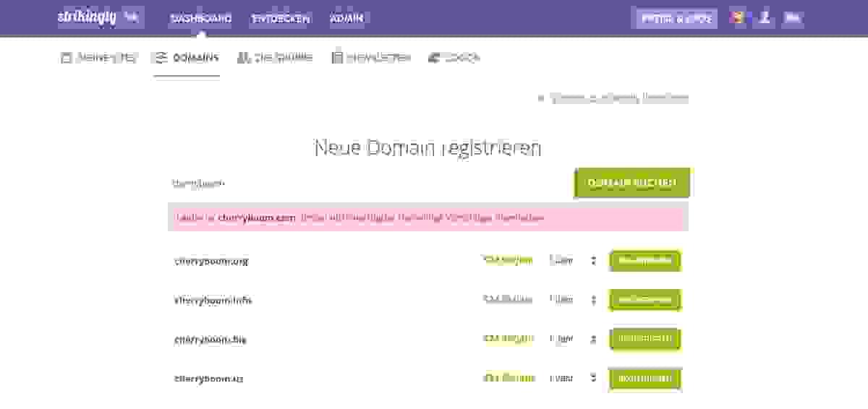Viewport: 868px width, 409px height.
Task: Open the user account icon in the header
Action: click(x=764, y=18)
